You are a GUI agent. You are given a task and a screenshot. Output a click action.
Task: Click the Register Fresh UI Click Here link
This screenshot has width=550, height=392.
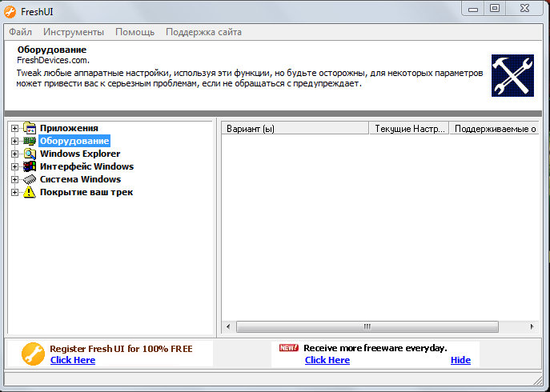click(73, 360)
